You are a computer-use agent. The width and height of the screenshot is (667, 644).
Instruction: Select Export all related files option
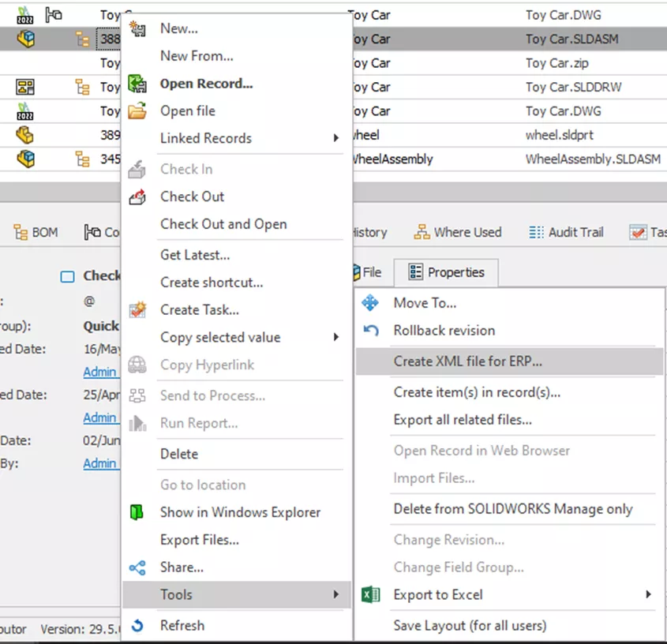point(463,420)
